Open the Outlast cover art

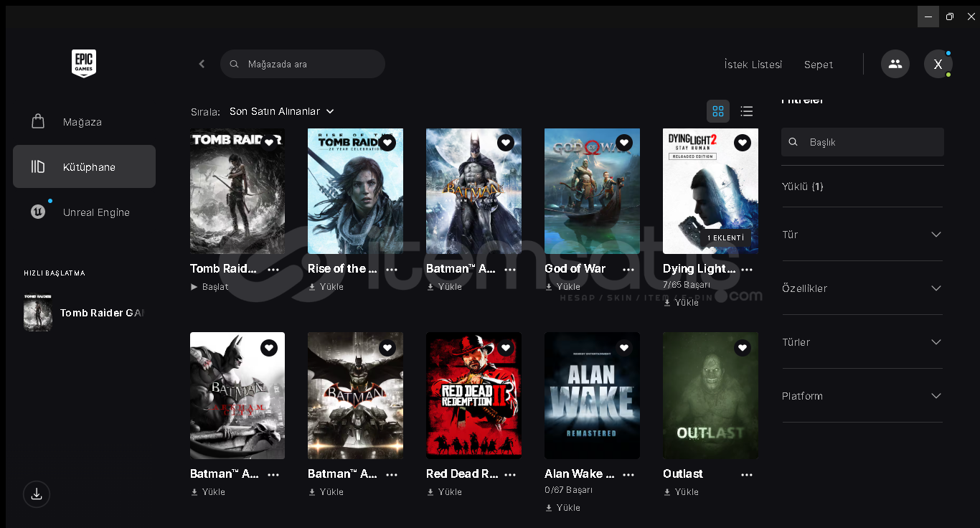[x=710, y=395]
